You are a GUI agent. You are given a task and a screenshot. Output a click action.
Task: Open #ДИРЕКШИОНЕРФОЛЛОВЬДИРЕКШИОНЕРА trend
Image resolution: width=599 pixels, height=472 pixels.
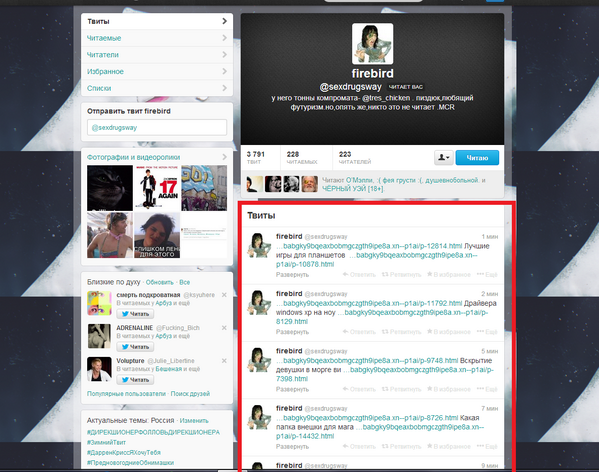pyautogui.click(x=153, y=432)
